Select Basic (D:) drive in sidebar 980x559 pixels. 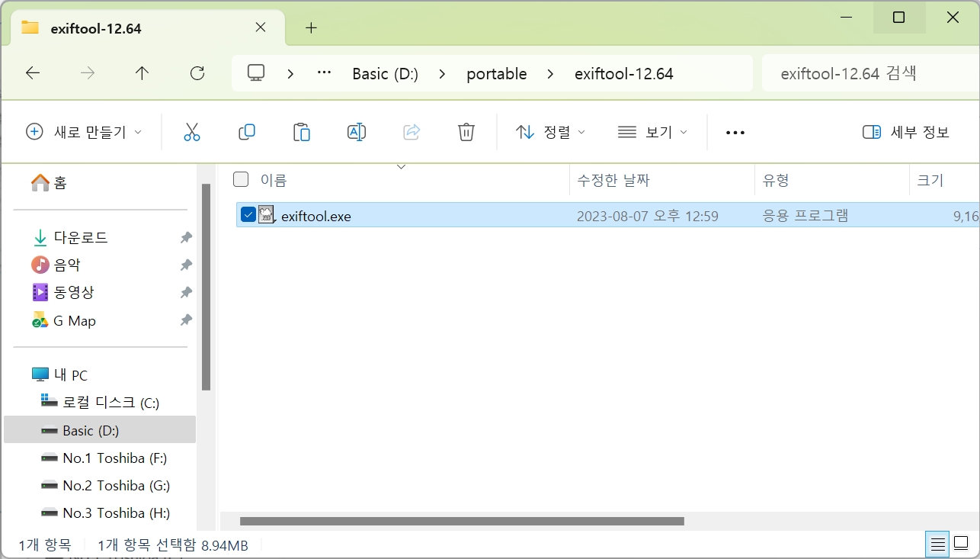[x=99, y=430]
